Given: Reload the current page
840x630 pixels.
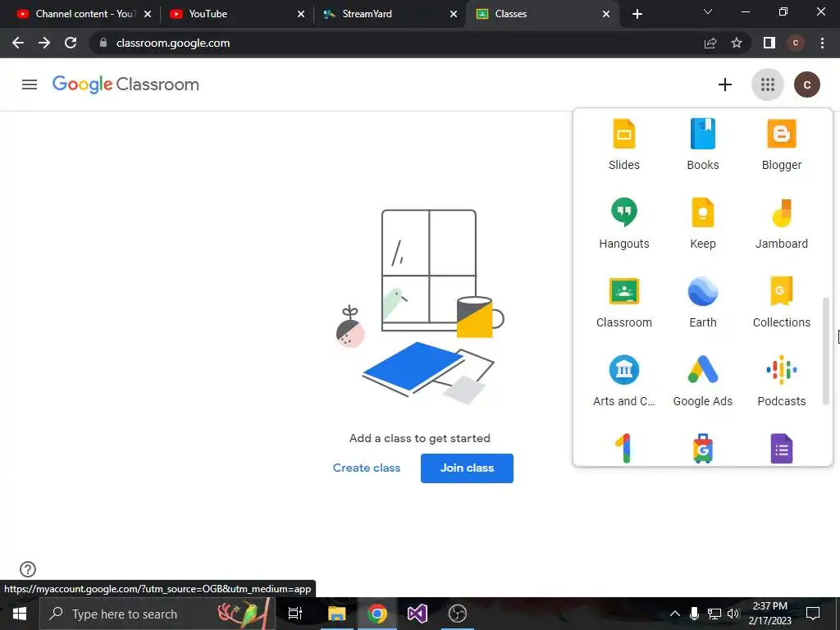Looking at the screenshot, I should [71, 43].
